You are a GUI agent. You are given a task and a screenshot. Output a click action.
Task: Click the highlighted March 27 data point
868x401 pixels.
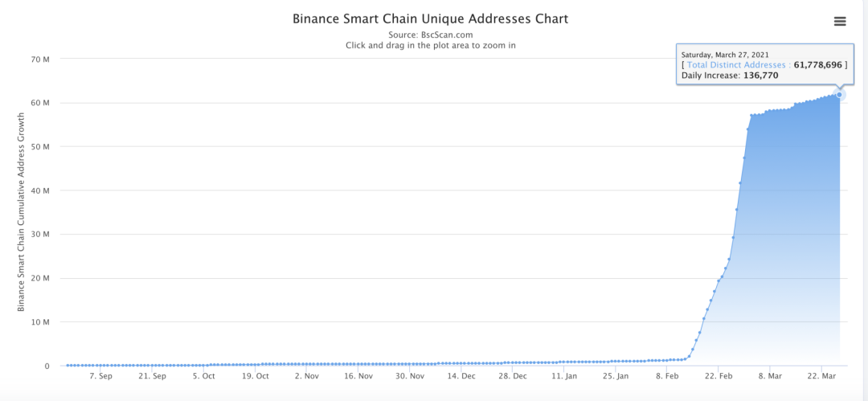[x=840, y=95]
